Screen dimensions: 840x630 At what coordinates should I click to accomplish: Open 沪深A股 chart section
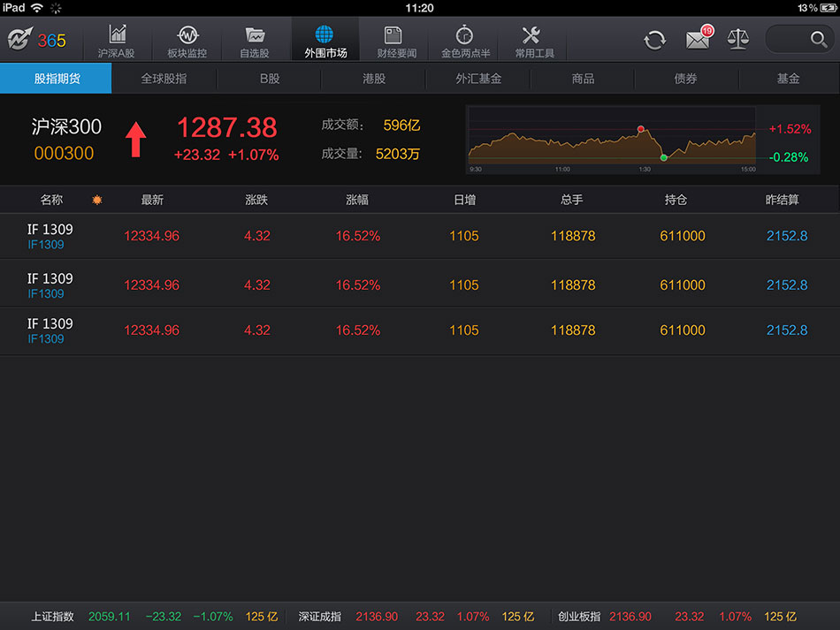click(116, 42)
